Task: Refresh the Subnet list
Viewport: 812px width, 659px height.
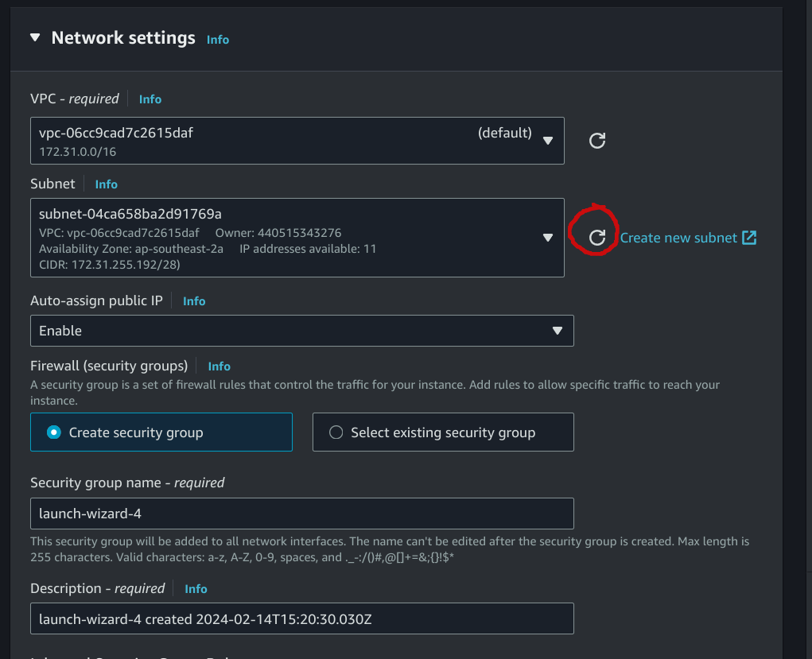Action: (x=597, y=237)
